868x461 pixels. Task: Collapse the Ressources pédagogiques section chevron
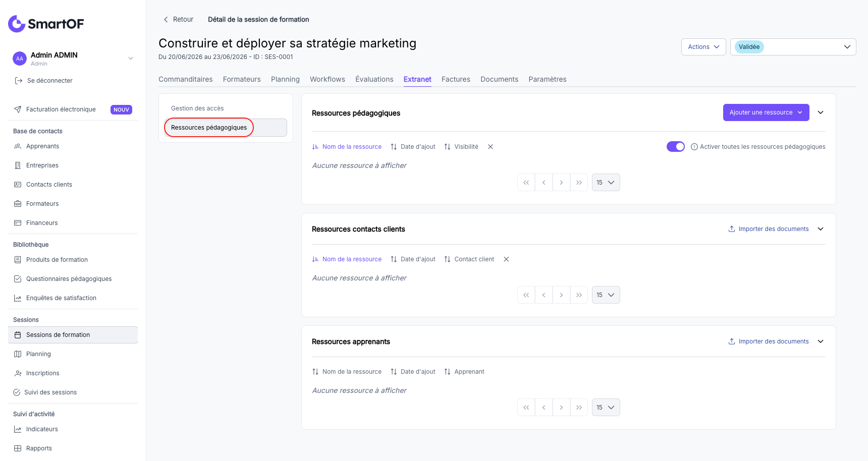pyautogui.click(x=821, y=112)
